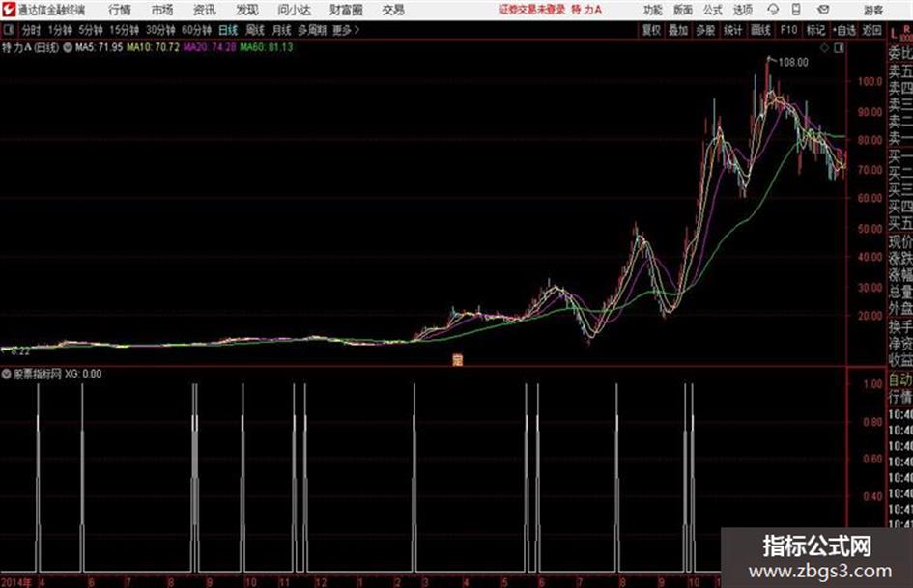Click the 8.22 low price label

coord(19,351)
